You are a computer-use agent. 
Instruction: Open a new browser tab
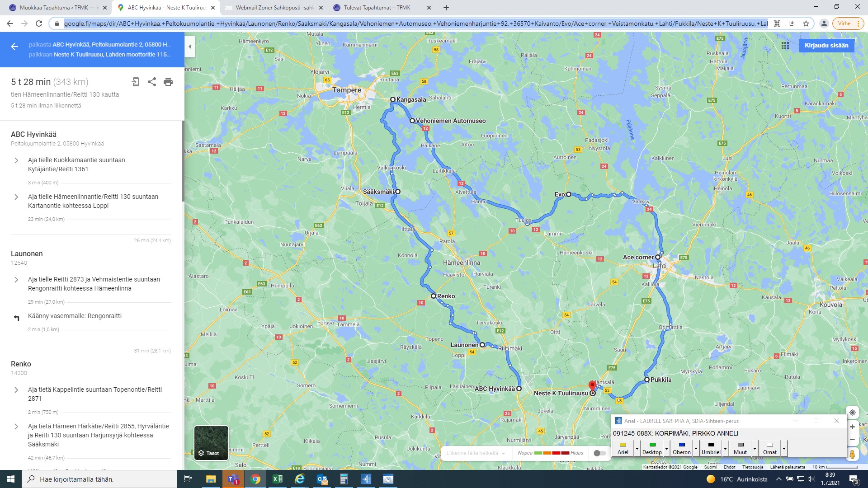446,8
